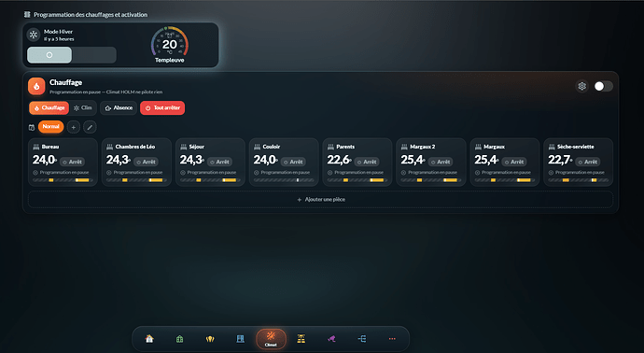Click the home icon in bottom dock
Viewport: 644px width, 353px height.
coord(149,339)
